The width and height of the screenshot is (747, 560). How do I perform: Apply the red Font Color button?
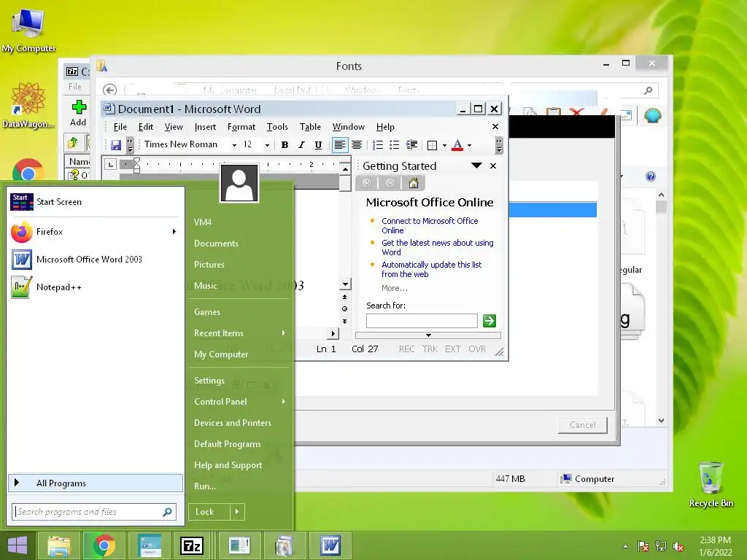[457, 145]
